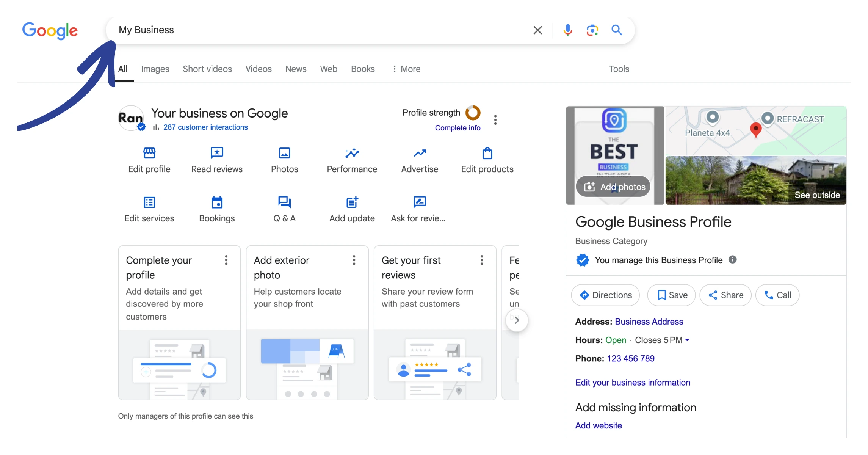Open the See outside street view thumbnail
The height and width of the screenshot is (455, 868).
(x=755, y=180)
